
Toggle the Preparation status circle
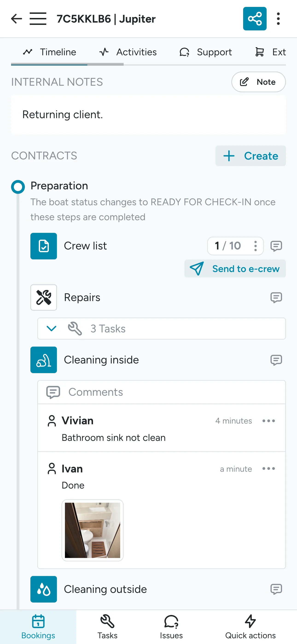click(18, 187)
